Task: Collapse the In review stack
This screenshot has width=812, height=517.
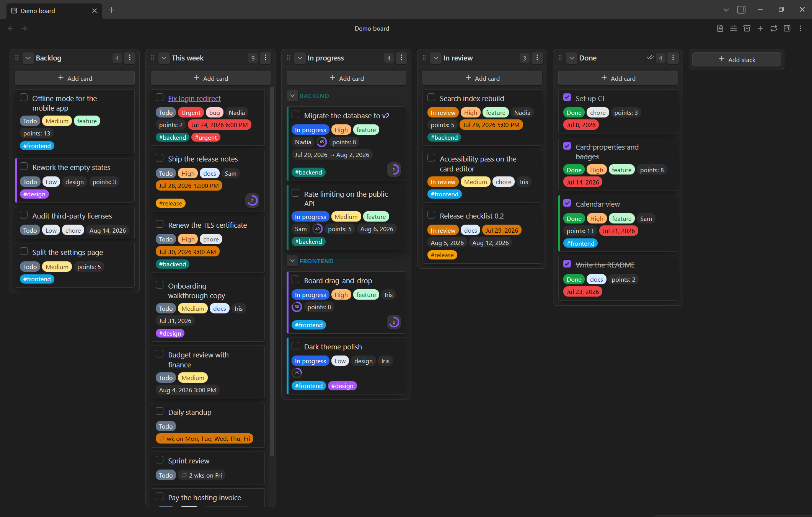Action: click(x=436, y=58)
